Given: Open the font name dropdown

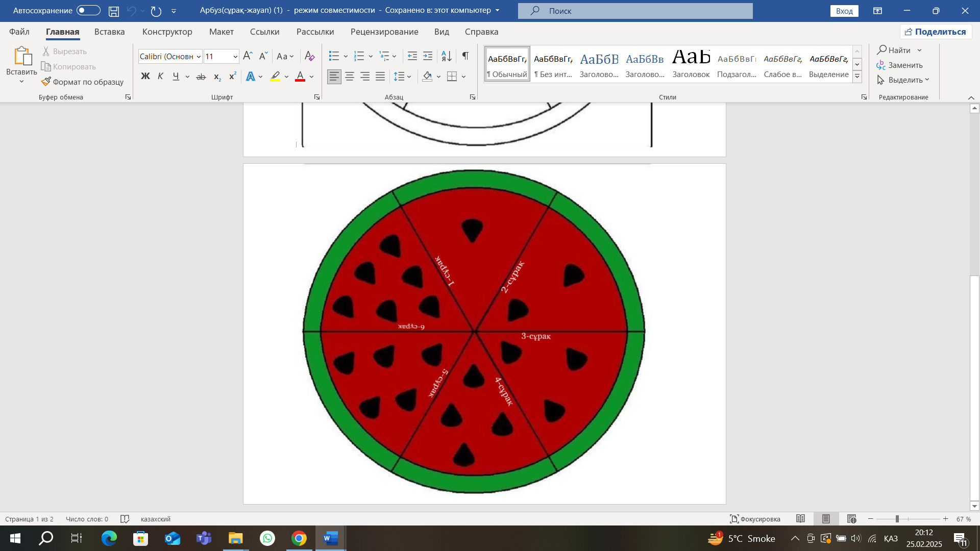Looking at the screenshot, I should click(x=199, y=57).
